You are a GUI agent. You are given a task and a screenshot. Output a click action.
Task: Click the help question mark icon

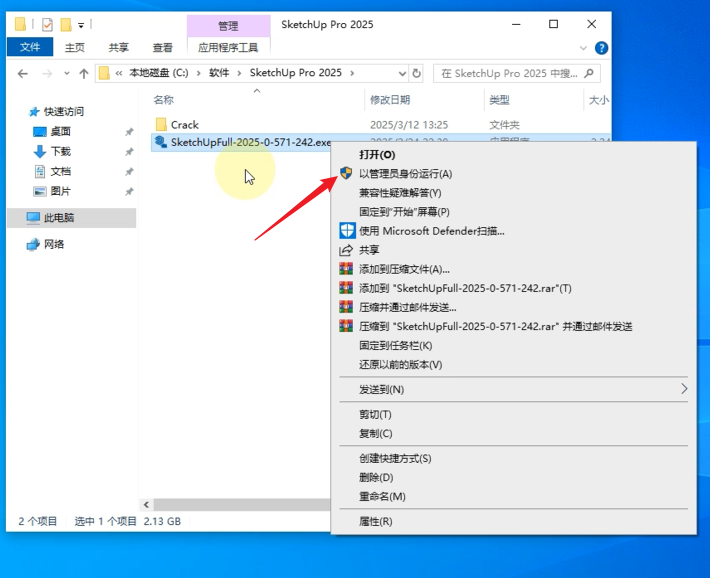pos(601,48)
